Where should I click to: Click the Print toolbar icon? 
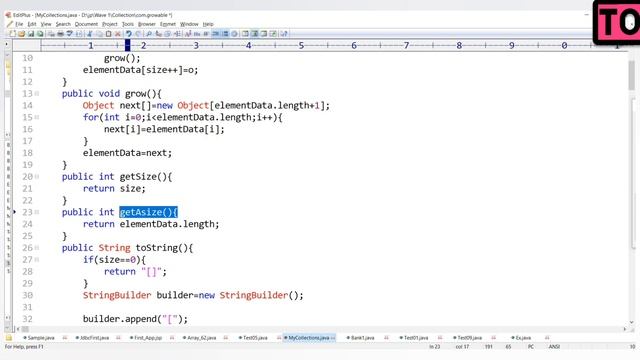pyautogui.click(x=60, y=34)
